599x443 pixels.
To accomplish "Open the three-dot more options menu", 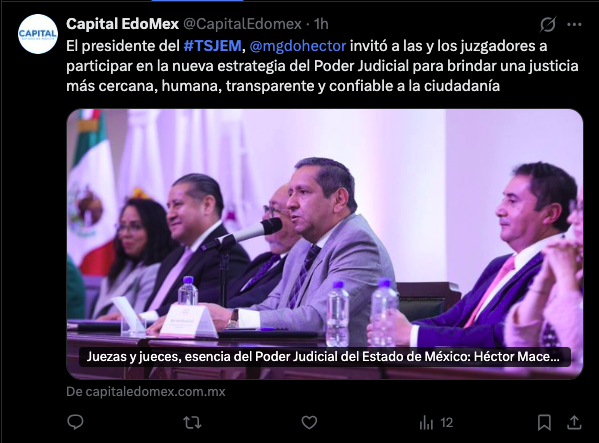I will pyautogui.click(x=574, y=24).
